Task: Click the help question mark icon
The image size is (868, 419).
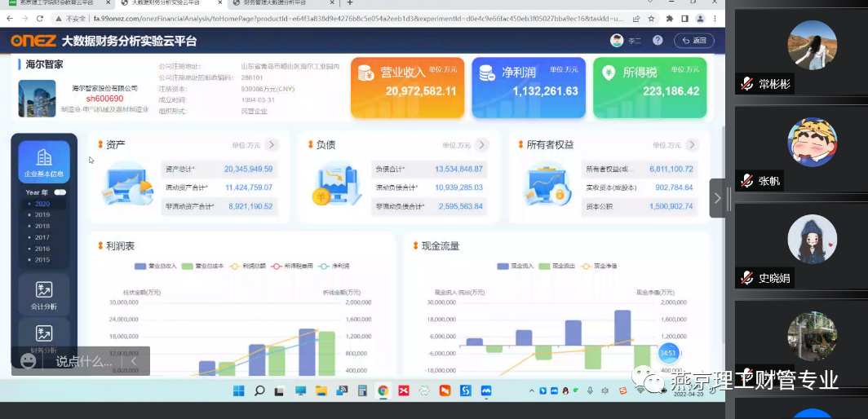Action: [658, 41]
